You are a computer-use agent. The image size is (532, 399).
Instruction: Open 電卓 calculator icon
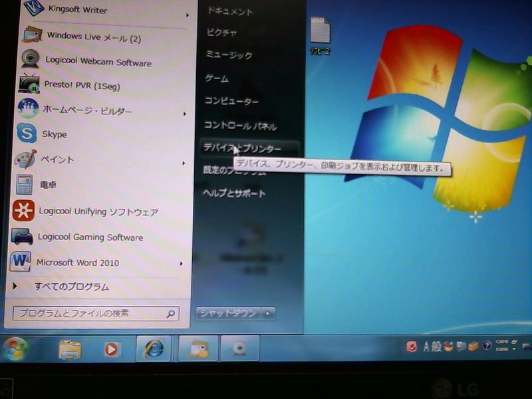(x=25, y=185)
